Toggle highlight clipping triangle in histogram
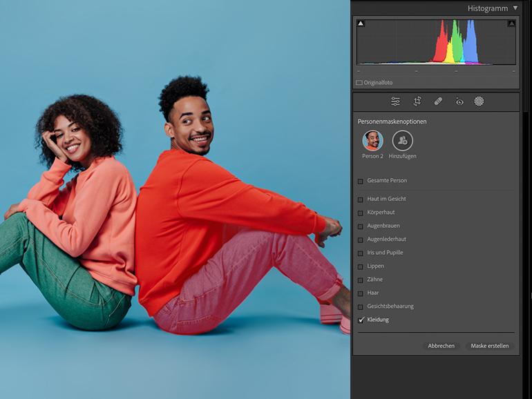 point(511,23)
